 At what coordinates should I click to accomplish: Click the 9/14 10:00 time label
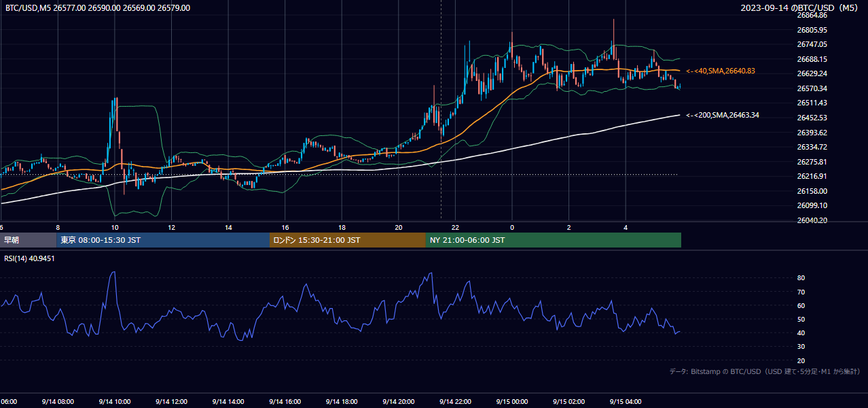[114, 401]
